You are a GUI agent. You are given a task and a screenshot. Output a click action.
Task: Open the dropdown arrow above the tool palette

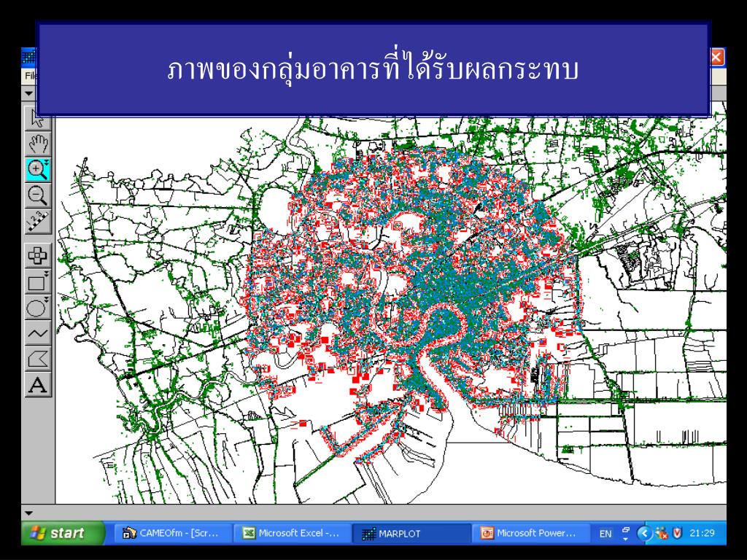pyautogui.click(x=28, y=93)
